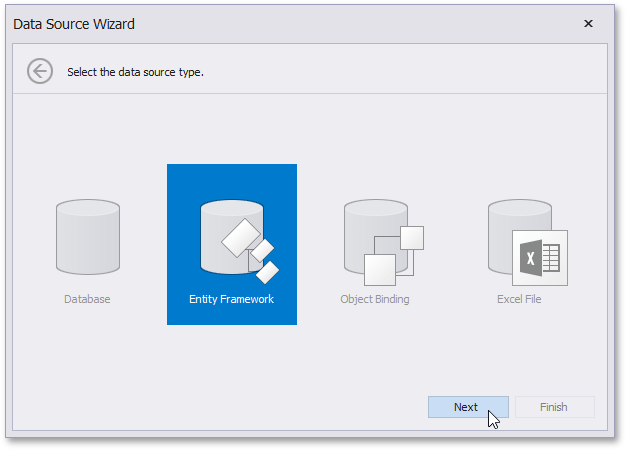
Task: Select the Database cylinder icon
Action: pyautogui.click(x=88, y=236)
